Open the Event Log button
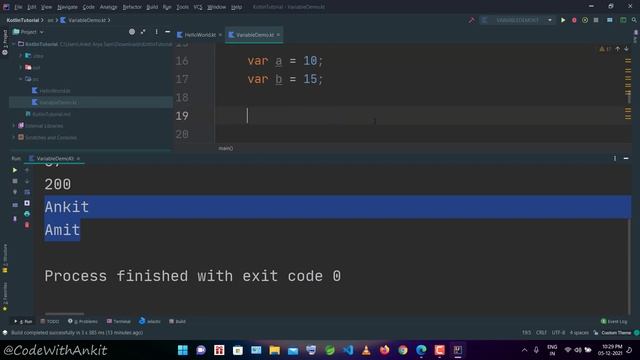The height and width of the screenshot is (360, 640). pos(614,321)
